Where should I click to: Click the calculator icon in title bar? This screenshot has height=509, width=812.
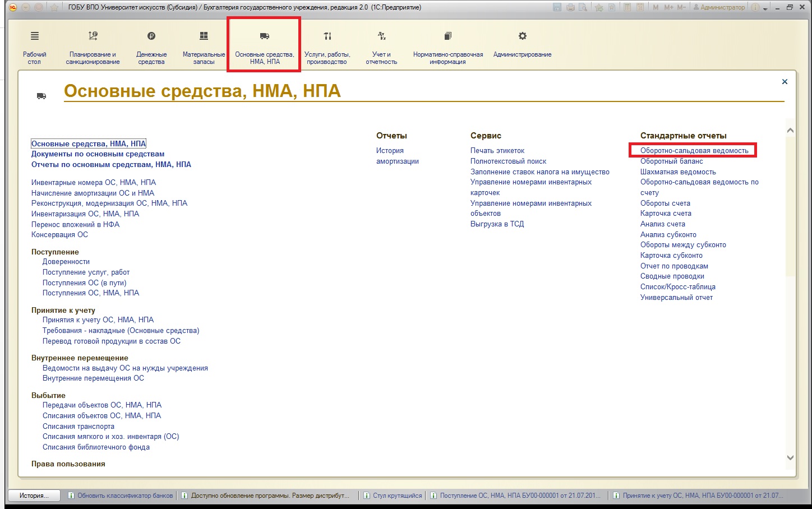[626, 7]
